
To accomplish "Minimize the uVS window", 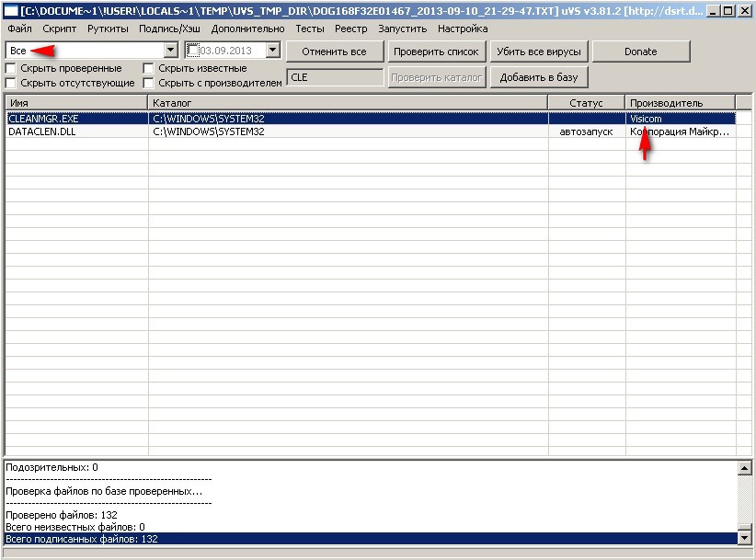I will 714,11.
